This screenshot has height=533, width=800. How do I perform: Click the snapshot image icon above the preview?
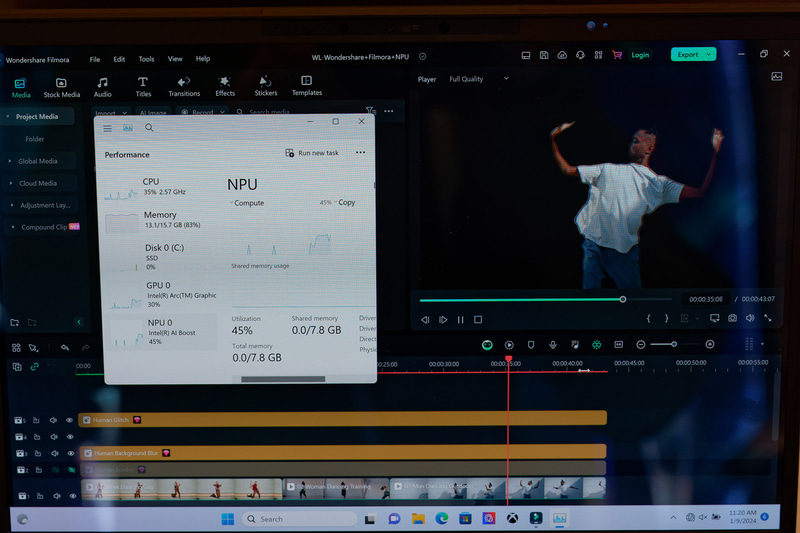click(777, 77)
